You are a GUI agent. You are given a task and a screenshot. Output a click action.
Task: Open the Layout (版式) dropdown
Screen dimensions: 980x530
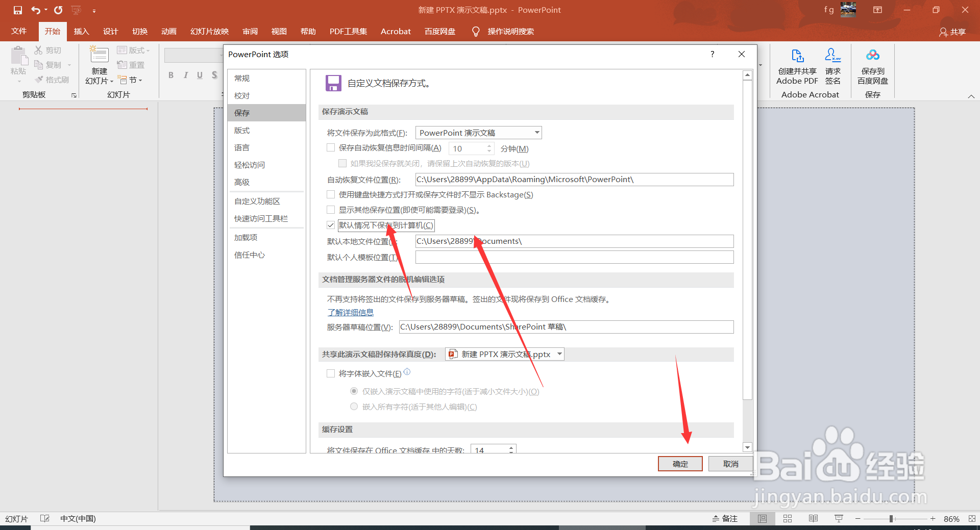click(133, 50)
